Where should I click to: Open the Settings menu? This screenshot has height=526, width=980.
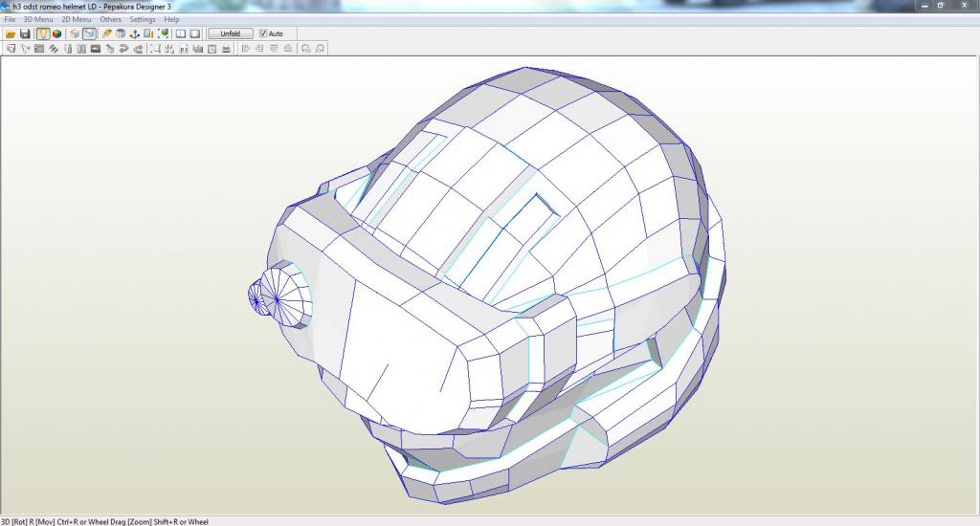pyautogui.click(x=143, y=19)
